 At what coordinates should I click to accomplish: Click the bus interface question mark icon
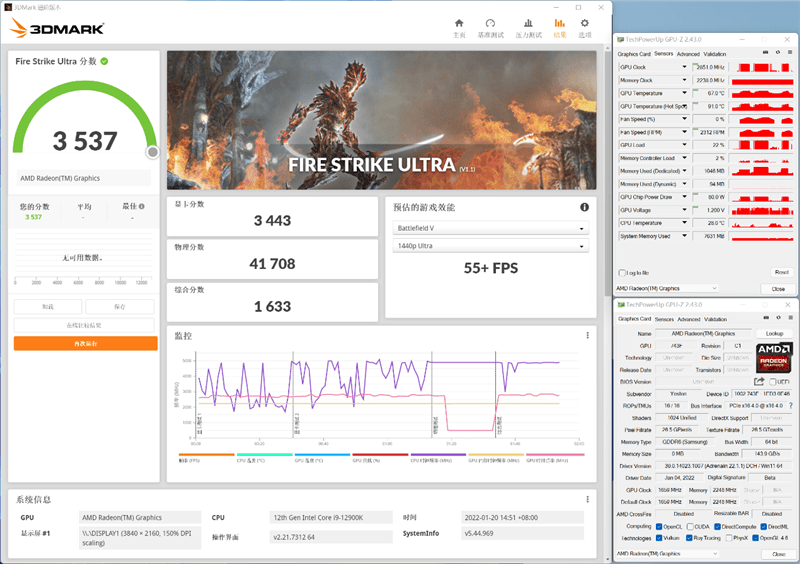pos(791,406)
